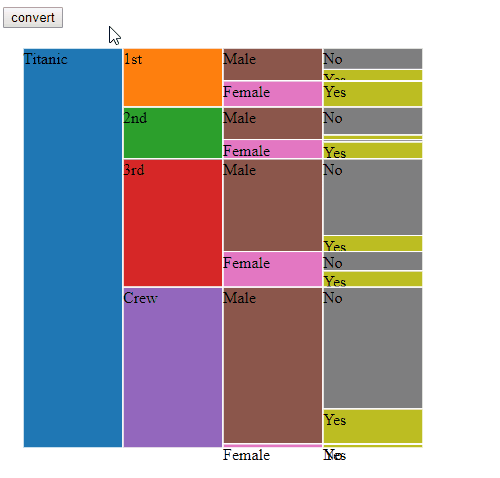Click the gray No block for 3rd Female
This screenshot has height=478, width=500.
373,261
